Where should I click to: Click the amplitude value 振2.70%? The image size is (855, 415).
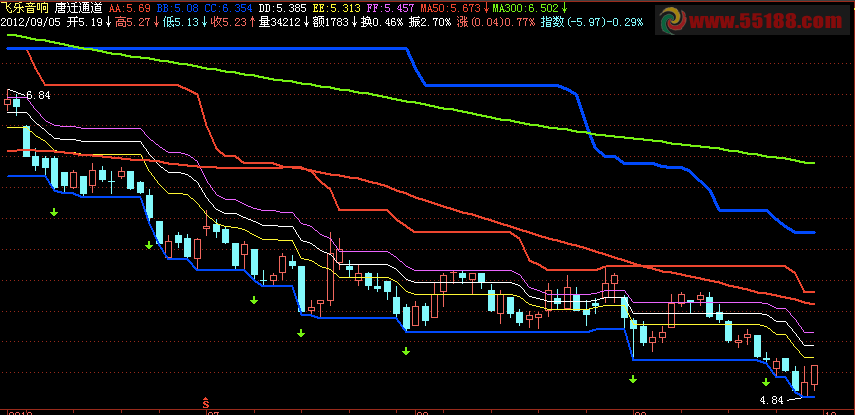(x=430, y=22)
